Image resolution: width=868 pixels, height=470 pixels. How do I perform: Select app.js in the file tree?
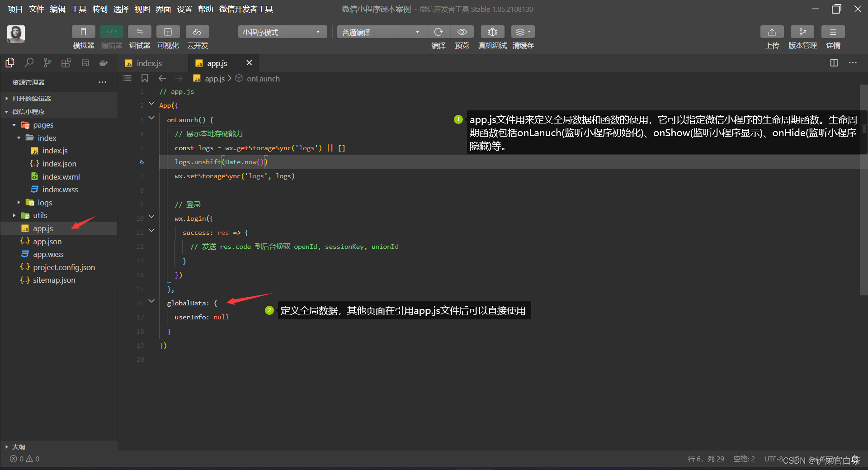pos(59,228)
